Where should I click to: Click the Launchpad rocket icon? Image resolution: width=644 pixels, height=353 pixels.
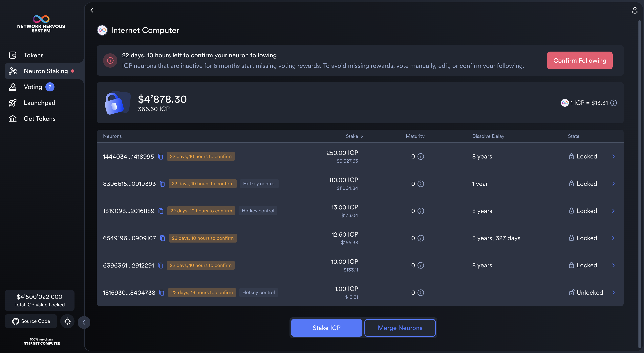(13, 103)
